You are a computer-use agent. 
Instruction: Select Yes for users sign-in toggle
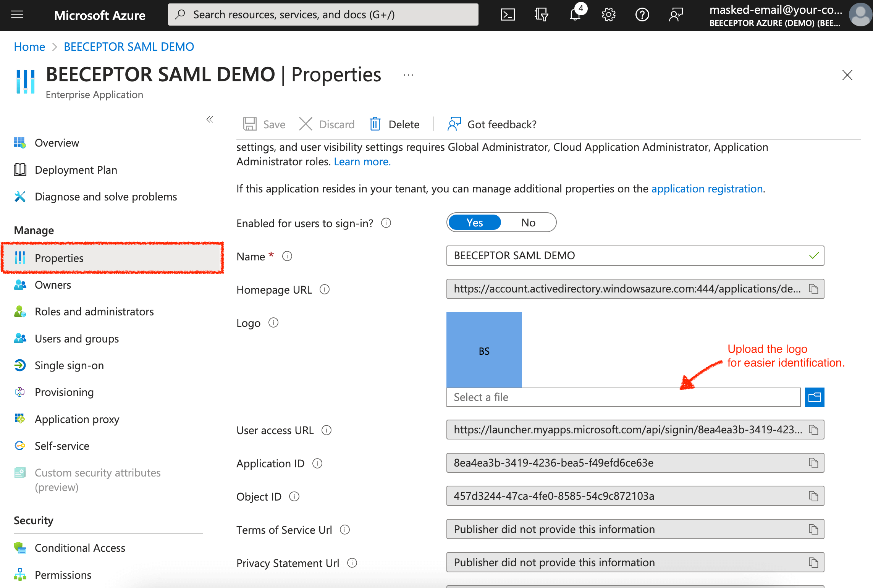(x=474, y=223)
